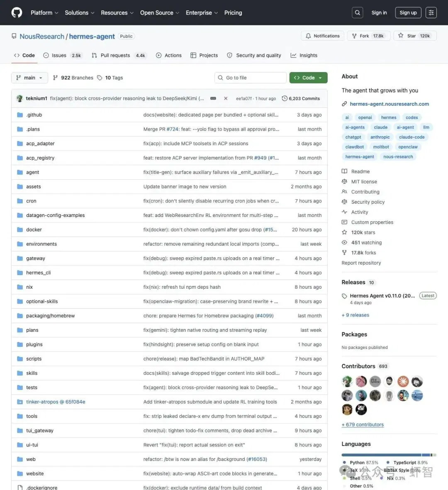This screenshot has height=490, width=448.
Task: Click the Contributing people icon
Action: [x=344, y=192]
